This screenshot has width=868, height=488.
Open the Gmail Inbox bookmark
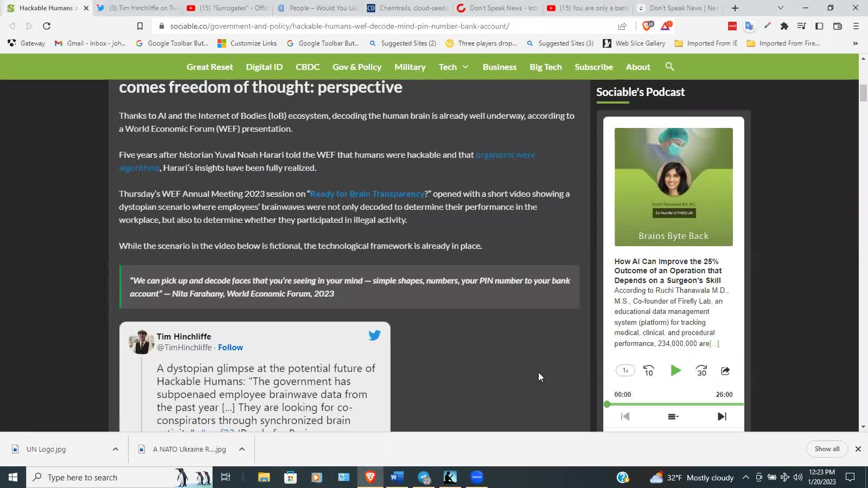pyautogui.click(x=90, y=43)
